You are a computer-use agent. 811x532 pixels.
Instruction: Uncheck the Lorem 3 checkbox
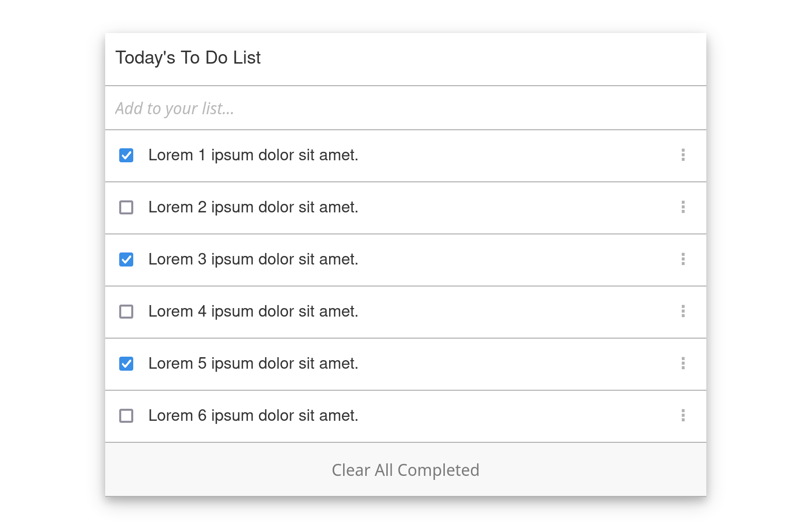(x=126, y=260)
